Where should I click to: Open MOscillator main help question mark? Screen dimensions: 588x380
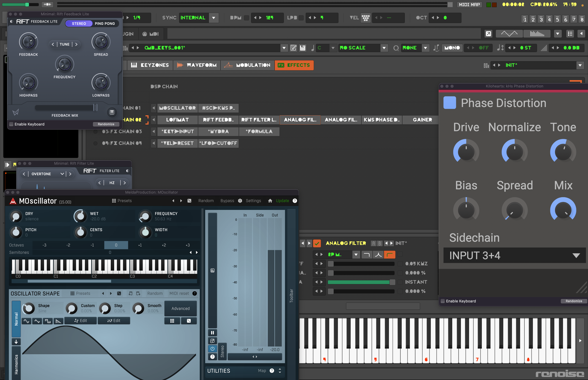pyautogui.click(x=295, y=201)
